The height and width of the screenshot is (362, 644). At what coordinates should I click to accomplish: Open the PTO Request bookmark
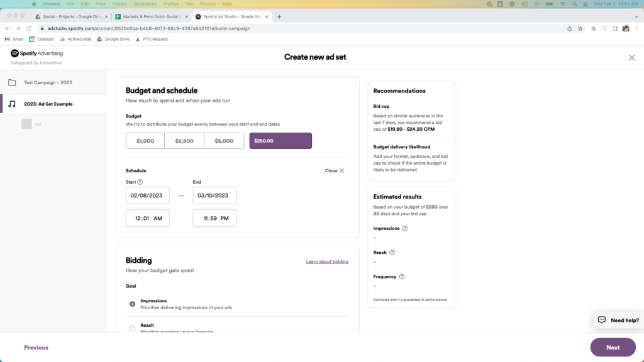tap(152, 39)
